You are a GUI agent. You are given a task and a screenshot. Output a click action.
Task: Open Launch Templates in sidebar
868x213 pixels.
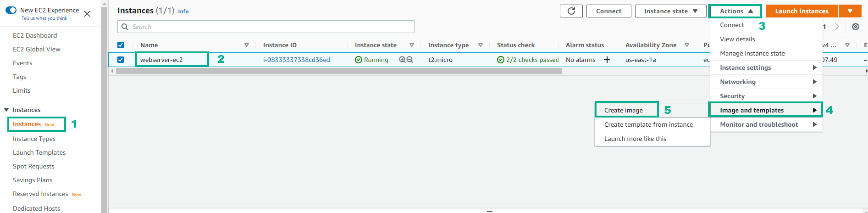click(39, 152)
